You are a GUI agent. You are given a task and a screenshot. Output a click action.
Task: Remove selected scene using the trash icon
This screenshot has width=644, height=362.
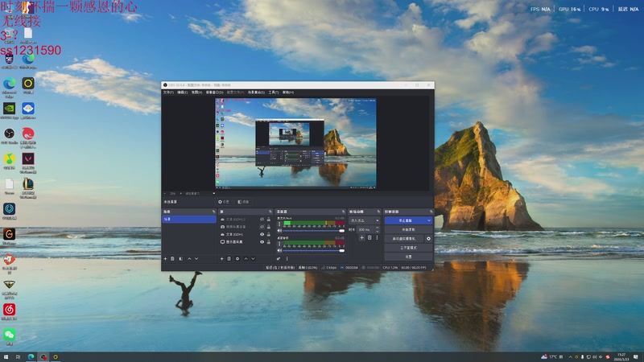pos(172,259)
